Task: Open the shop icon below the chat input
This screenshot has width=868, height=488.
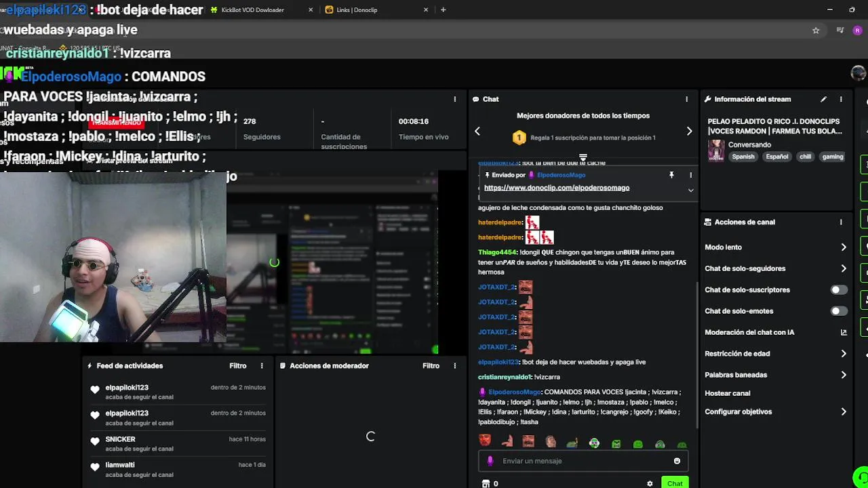Action: click(486, 483)
